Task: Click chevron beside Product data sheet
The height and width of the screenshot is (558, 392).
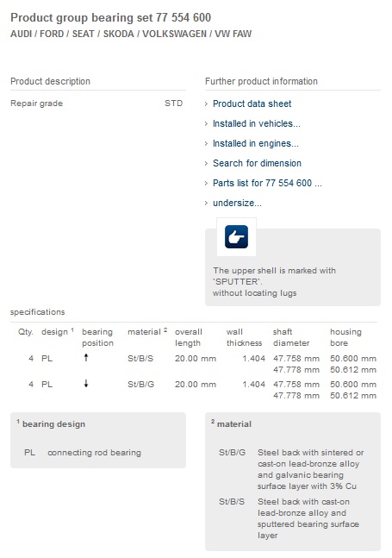Action: [x=206, y=103]
